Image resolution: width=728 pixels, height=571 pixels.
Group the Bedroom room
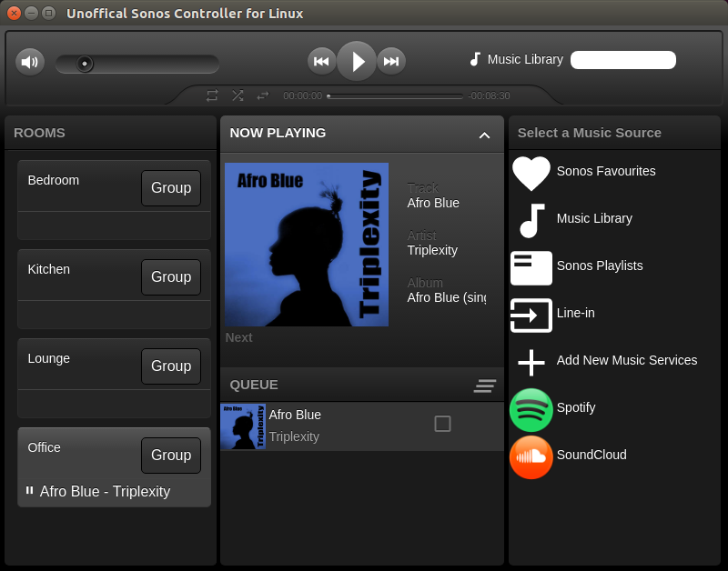pyautogui.click(x=171, y=188)
